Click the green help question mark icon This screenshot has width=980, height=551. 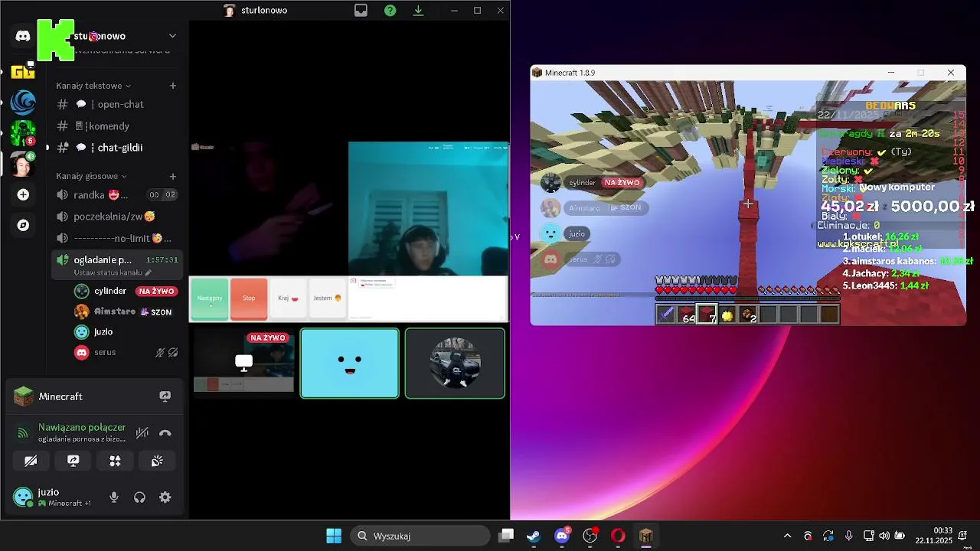[390, 11]
